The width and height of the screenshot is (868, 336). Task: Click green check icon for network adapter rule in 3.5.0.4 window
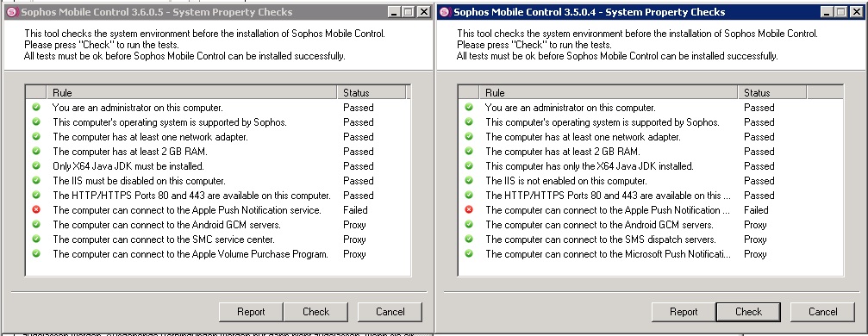469,136
